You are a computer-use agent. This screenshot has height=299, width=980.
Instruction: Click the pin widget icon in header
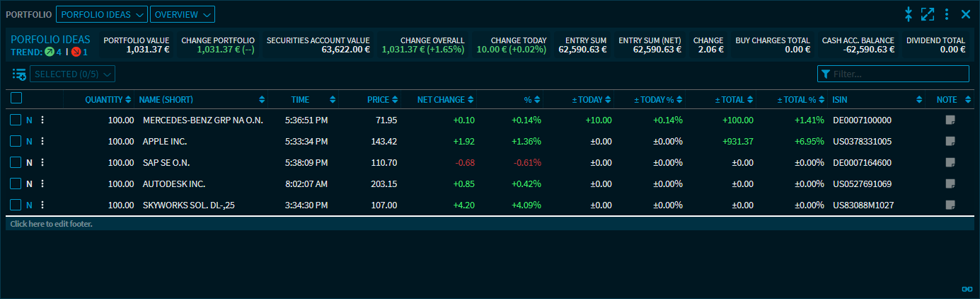[x=909, y=14]
